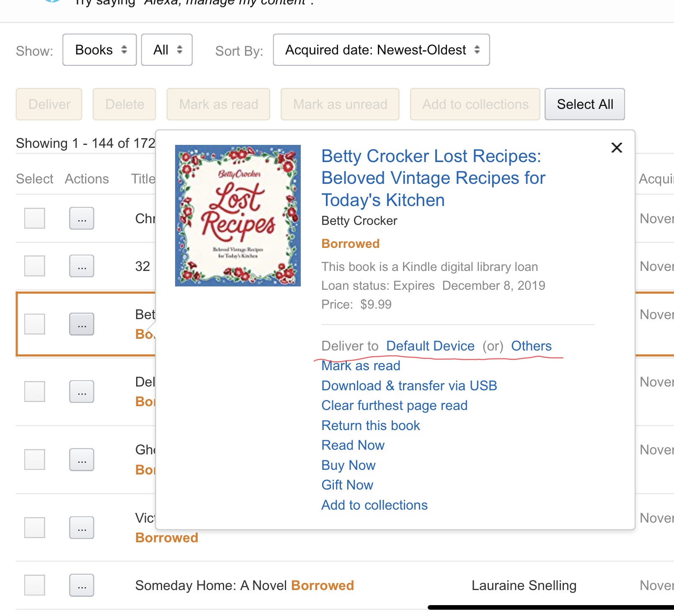Viewport: 674px width, 616px height.
Task: Click the actions button in the highlighted Betty Crocker row
Action: coord(82,324)
